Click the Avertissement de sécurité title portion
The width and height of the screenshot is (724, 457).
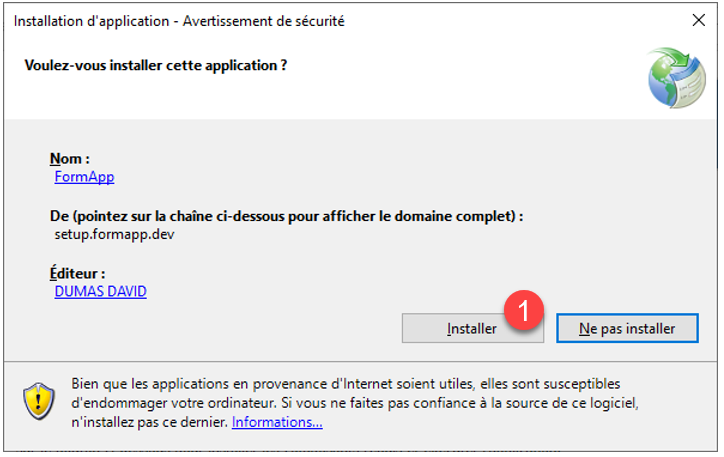[264, 21]
